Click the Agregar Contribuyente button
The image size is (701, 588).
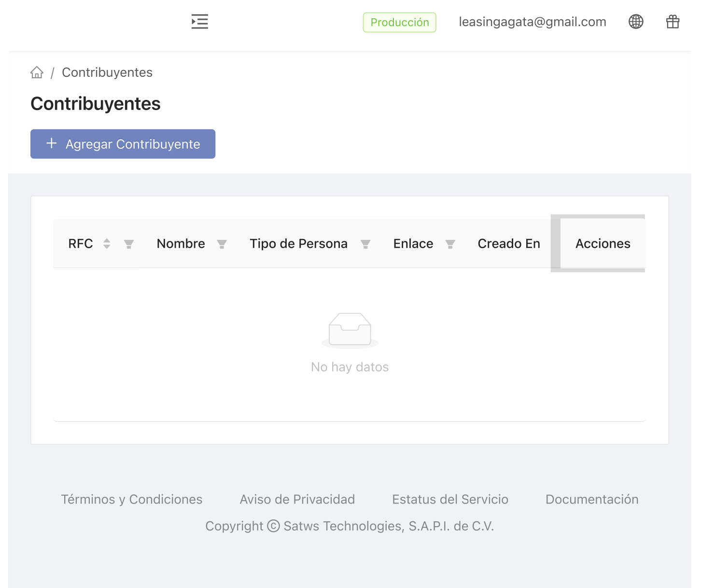123,144
